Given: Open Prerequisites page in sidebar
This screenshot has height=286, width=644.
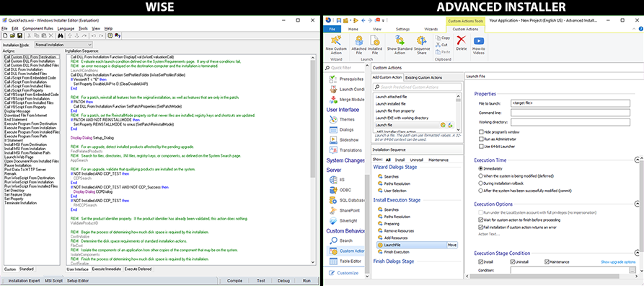Looking at the screenshot, I should pyautogui.click(x=347, y=79).
